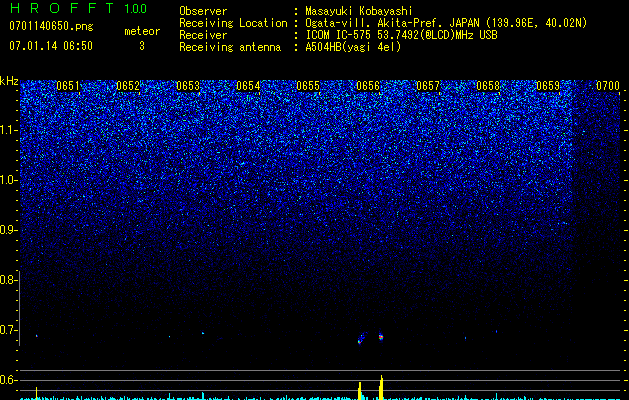Click the 0656 time marker

click(368, 86)
